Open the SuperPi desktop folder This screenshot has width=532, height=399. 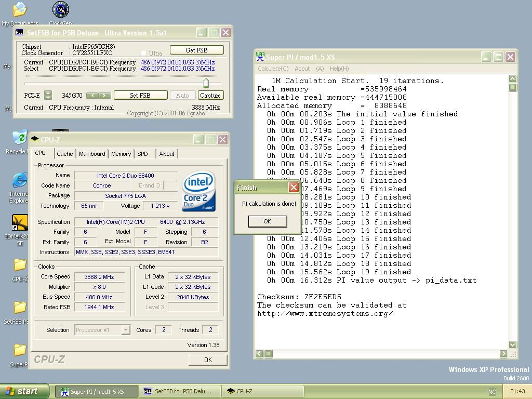(x=20, y=350)
